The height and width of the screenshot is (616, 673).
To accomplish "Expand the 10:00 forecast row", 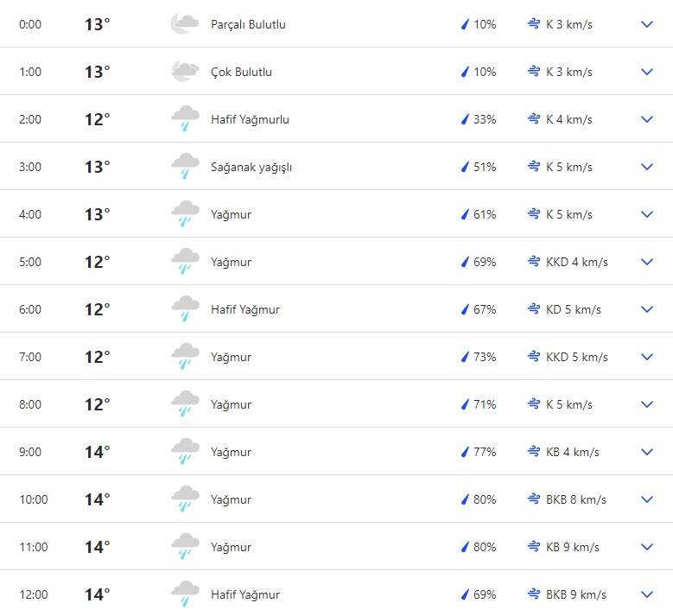I will pyautogui.click(x=647, y=499).
